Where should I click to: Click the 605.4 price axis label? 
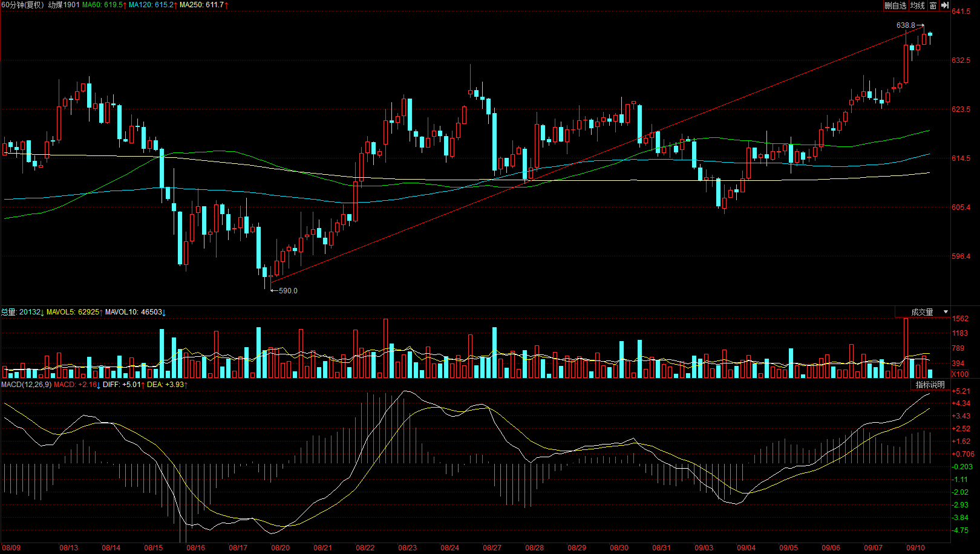(x=961, y=207)
